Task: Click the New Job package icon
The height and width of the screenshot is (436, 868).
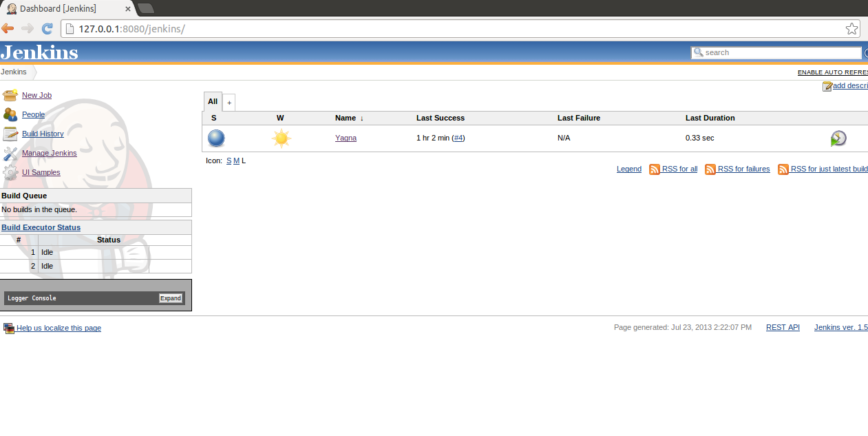Action: point(10,94)
